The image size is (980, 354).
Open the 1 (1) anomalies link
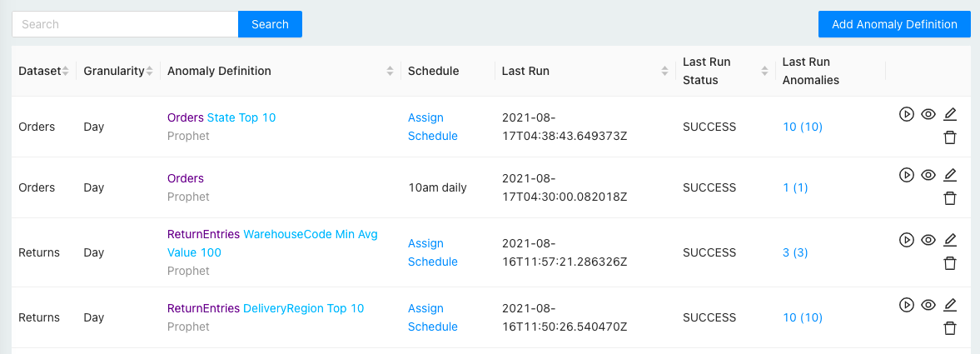point(795,187)
